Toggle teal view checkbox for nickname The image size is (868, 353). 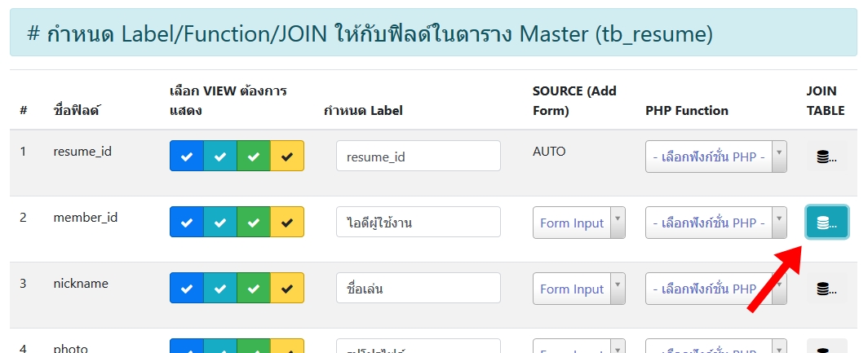220,288
